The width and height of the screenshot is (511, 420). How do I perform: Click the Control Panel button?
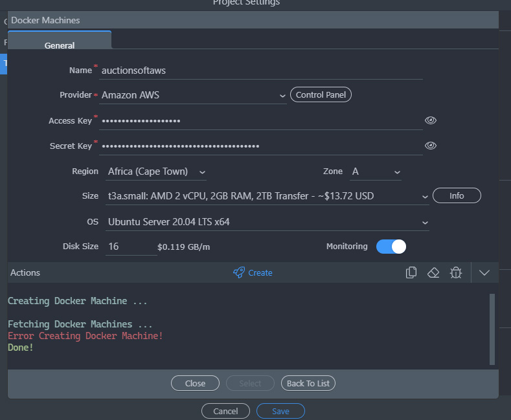[x=321, y=94]
